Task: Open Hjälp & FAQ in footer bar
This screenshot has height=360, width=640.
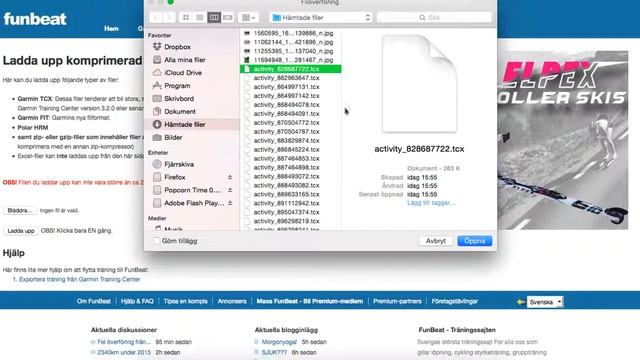Action: (137, 301)
